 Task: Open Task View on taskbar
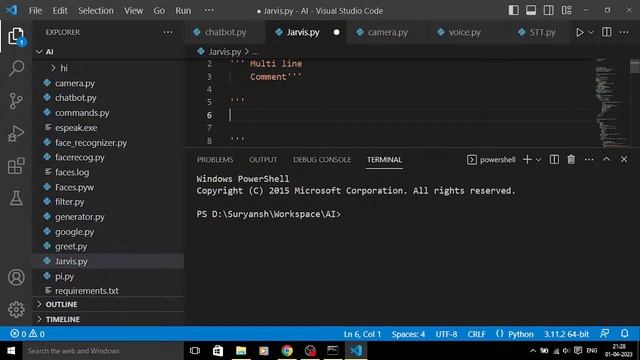click(195, 351)
